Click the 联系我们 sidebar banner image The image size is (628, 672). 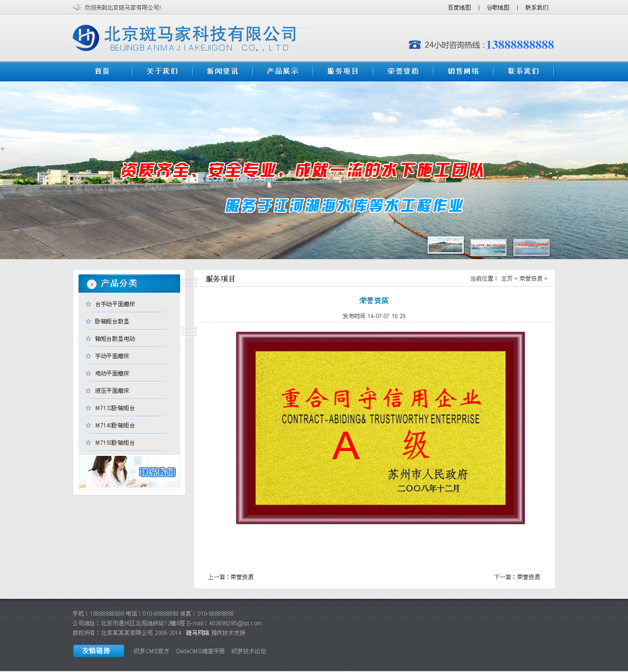[129, 472]
